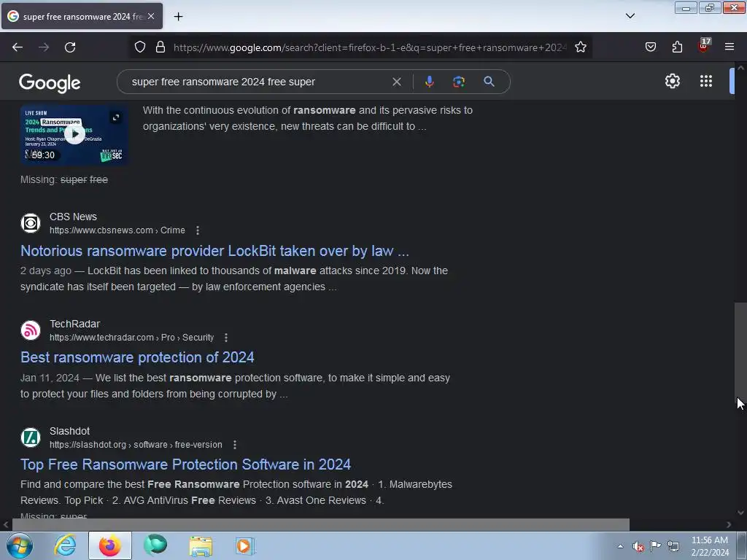The image size is (747, 560).
Task: Open a new tab with plus button
Action: point(178,17)
